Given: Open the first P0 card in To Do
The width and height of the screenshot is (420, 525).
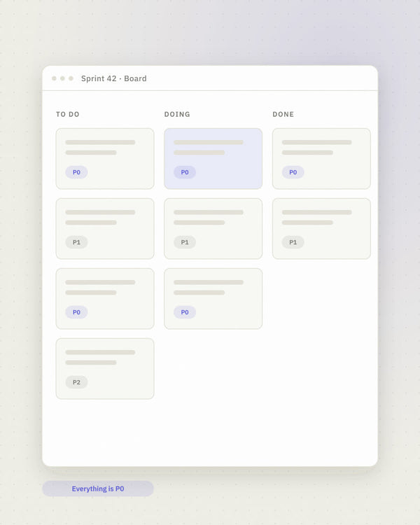Looking at the screenshot, I should click(105, 159).
